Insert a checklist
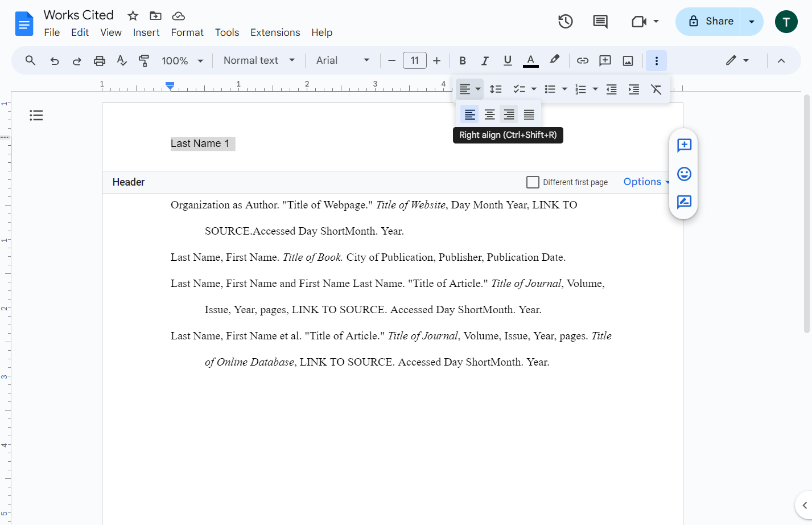The width and height of the screenshot is (812, 525). [x=519, y=89]
